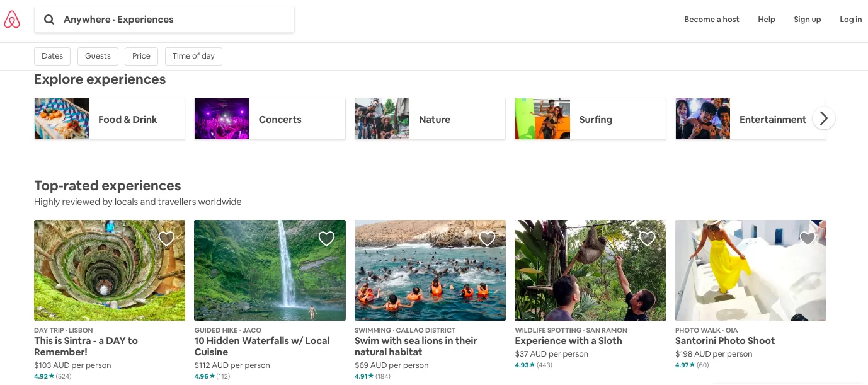Image resolution: width=868 pixels, height=385 pixels.
Task: Open 'Swim with sea lions in their natural habitat'
Action: [416, 347]
